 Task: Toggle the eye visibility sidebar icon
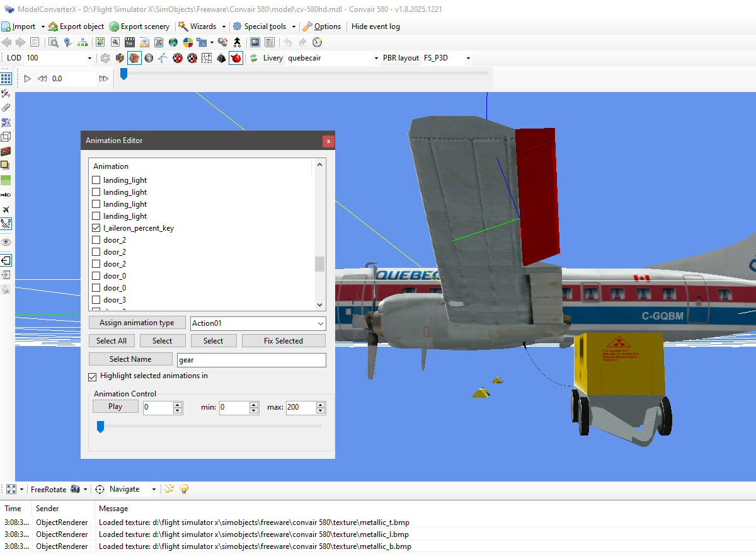tap(6, 242)
